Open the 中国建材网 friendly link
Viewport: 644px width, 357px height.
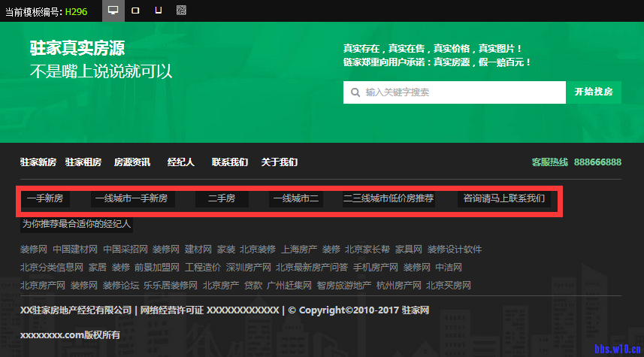click(75, 249)
